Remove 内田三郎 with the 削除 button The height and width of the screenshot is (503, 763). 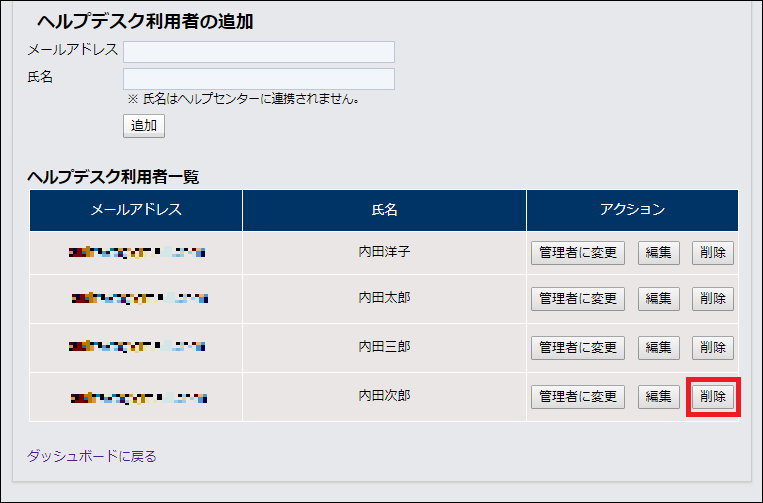click(x=713, y=348)
